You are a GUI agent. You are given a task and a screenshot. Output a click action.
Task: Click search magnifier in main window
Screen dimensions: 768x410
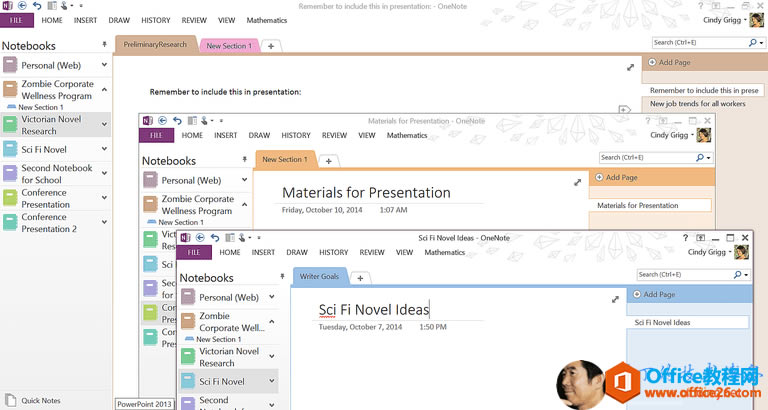[753, 43]
